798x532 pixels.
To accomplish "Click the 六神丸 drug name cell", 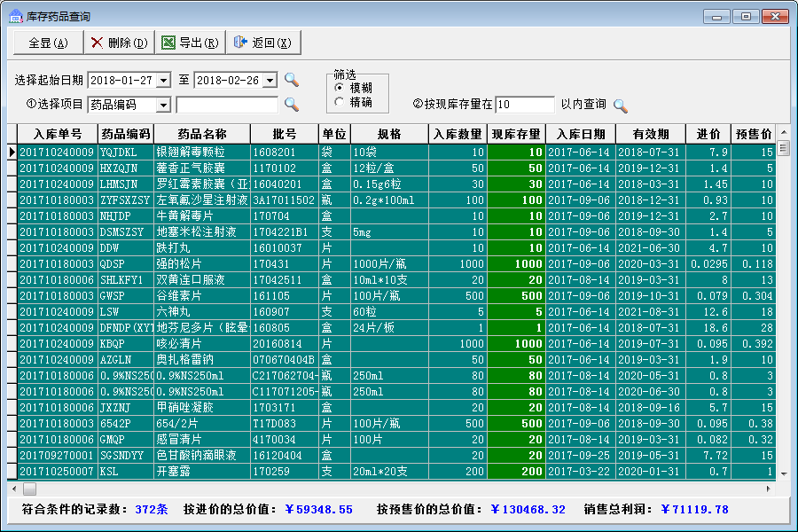I will (x=202, y=311).
